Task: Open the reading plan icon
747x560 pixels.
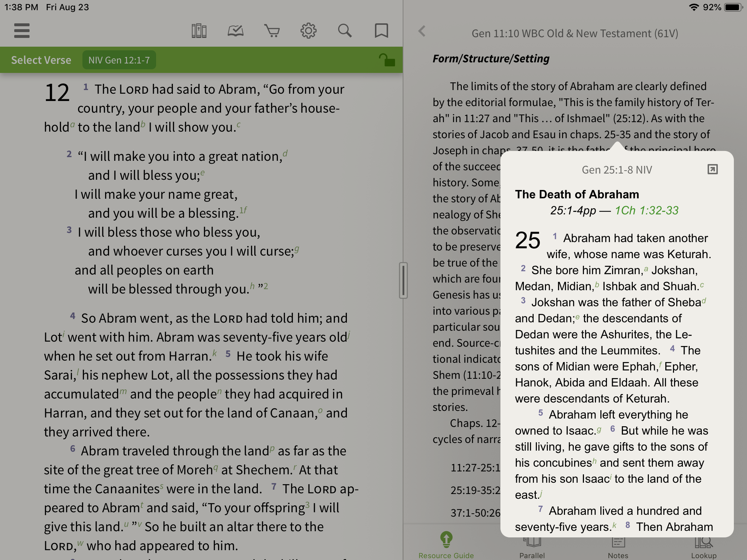Action: click(x=235, y=31)
